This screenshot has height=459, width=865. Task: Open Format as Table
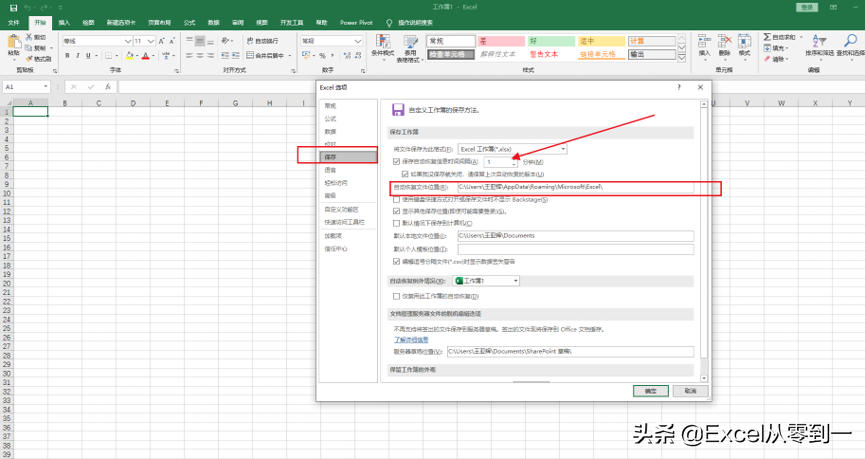[410, 48]
